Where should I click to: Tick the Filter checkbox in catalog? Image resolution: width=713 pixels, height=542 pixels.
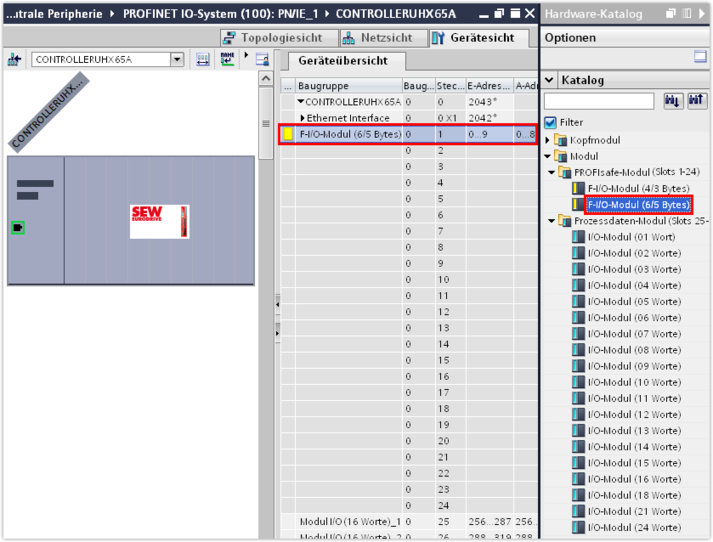click(x=550, y=122)
